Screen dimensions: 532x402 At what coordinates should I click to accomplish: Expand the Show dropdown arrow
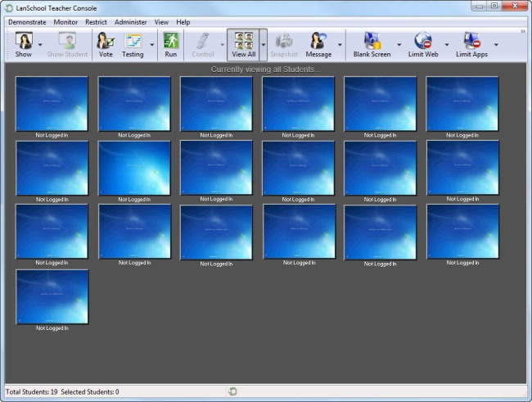40,45
